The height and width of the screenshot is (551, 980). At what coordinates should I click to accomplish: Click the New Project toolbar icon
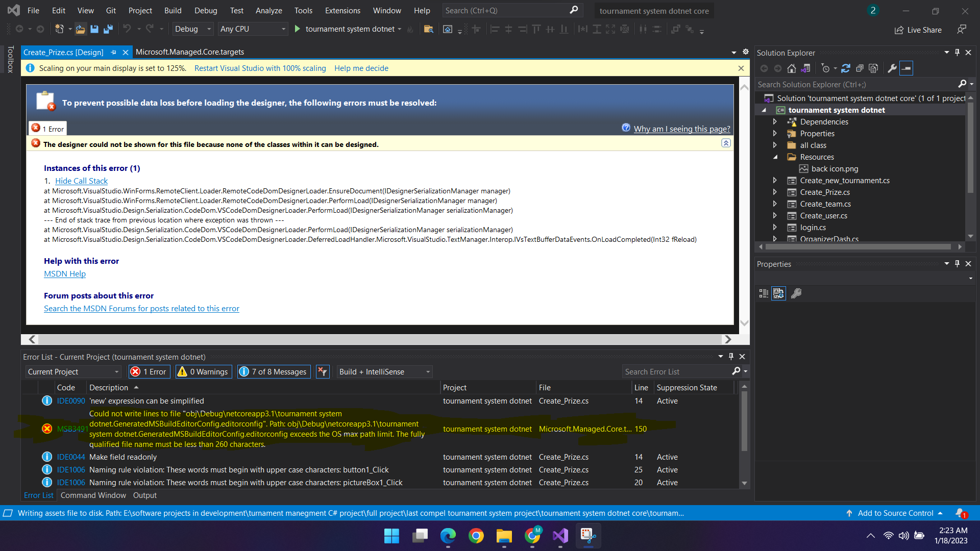60,29
